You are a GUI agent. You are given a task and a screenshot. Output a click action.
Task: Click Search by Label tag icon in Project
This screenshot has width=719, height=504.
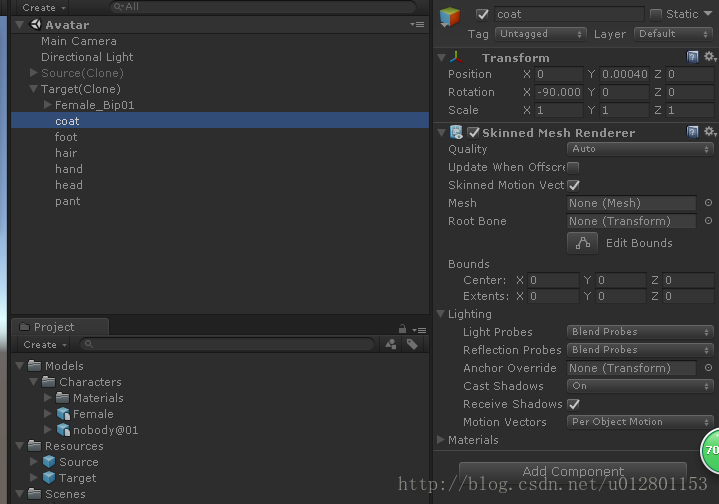[x=412, y=344]
